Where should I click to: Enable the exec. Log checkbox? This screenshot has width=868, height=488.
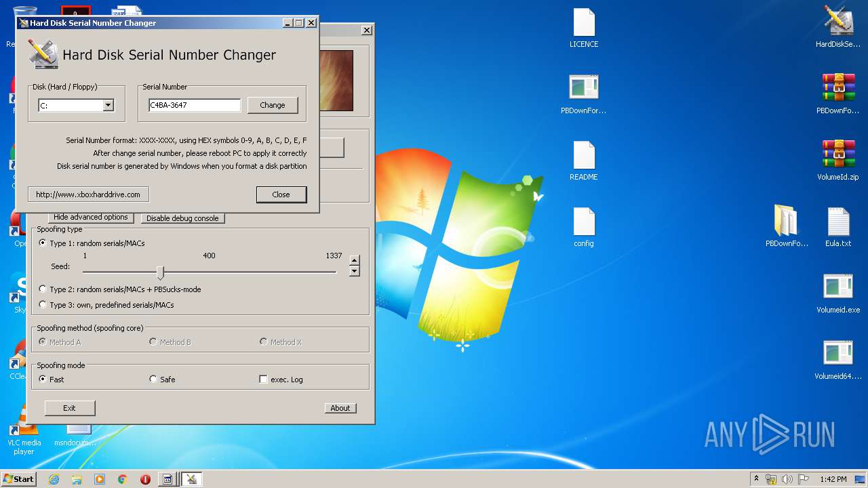(x=281, y=380)
